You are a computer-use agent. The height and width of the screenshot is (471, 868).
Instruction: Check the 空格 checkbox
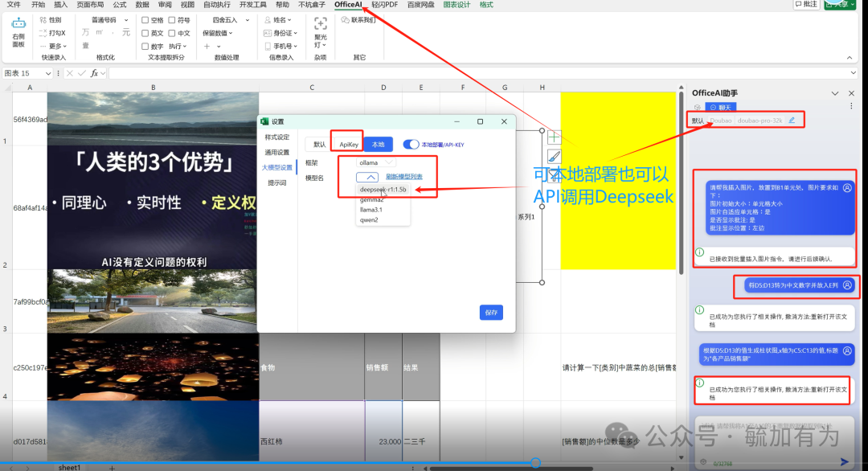pos(145,20)
